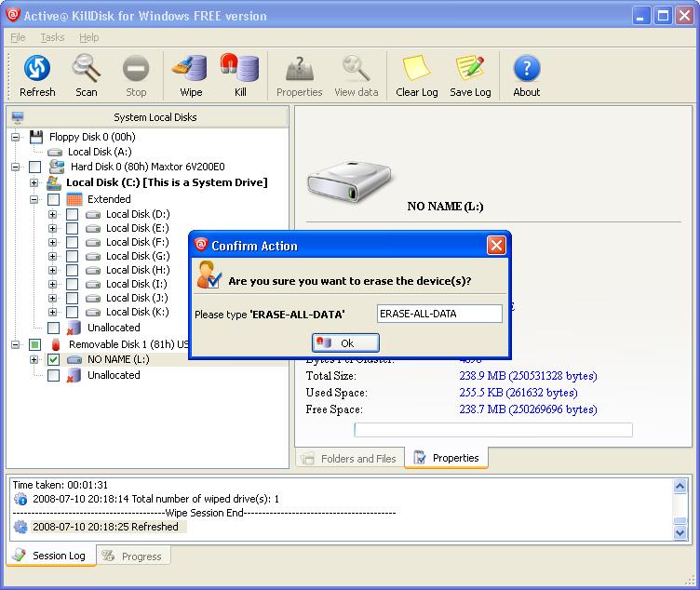Click the Local Disk (D:) drive icon
This screenshot has height=590, width=700.
[93, 215]
